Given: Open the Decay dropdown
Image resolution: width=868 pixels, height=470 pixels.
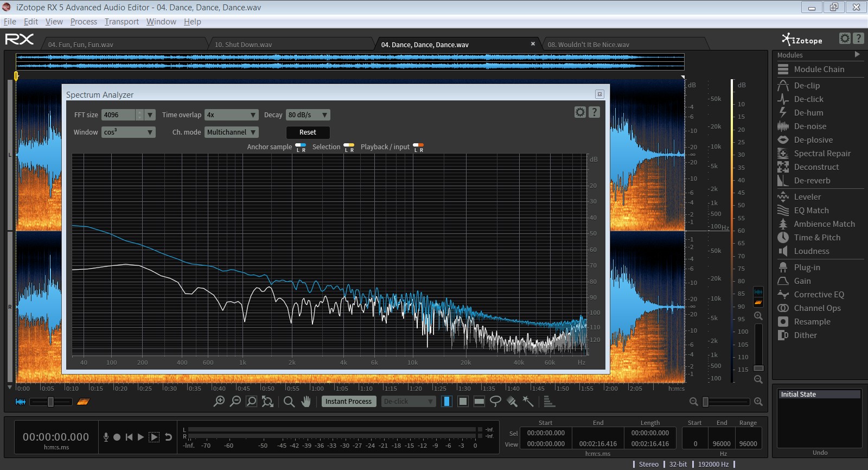Looking at the screenshot, I should pyautogui.click(x=308, y=115).
